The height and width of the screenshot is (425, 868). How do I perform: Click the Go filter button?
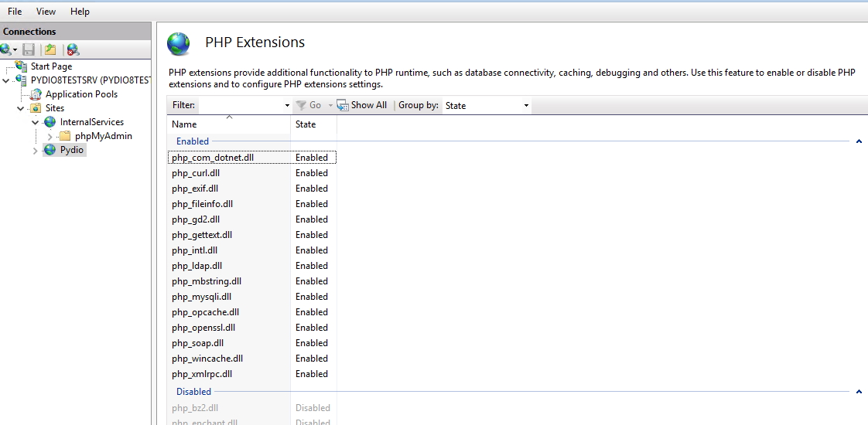click(x=309, y=105)
